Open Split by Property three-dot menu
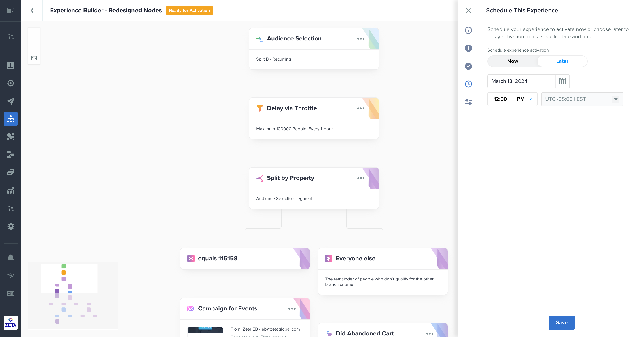The image size is (644, 337). click(360, 178)
